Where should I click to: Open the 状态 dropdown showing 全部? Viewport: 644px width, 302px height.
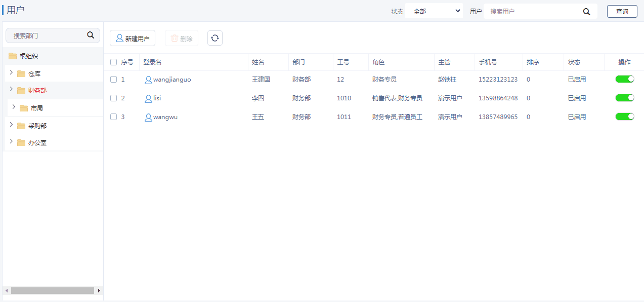pos(434,11)
